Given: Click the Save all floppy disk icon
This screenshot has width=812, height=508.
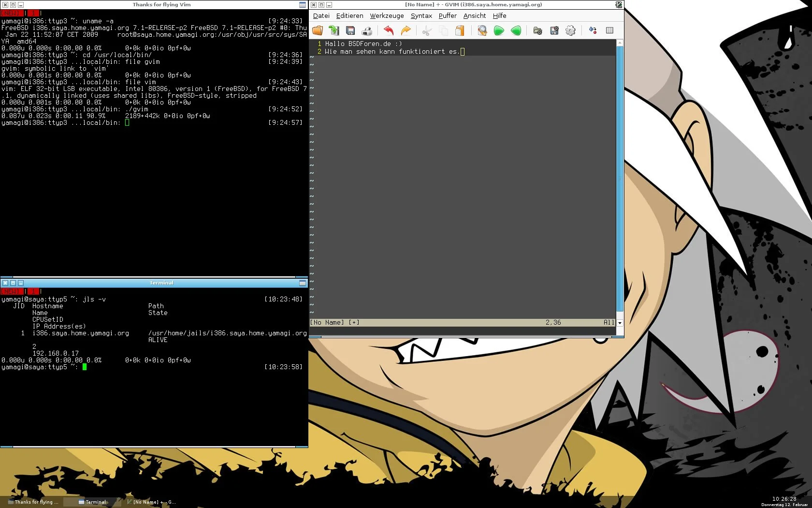Looking at the screenshot, I should (350, 30).
